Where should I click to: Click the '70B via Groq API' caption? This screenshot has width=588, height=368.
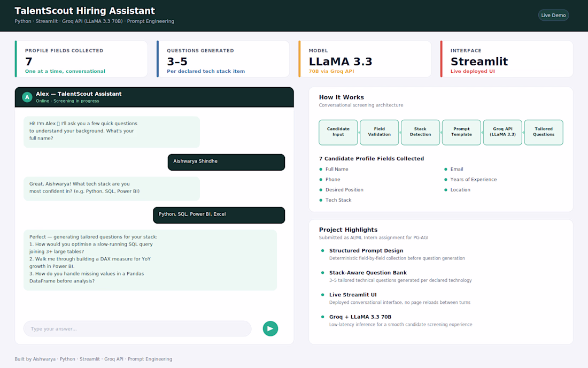331,71
